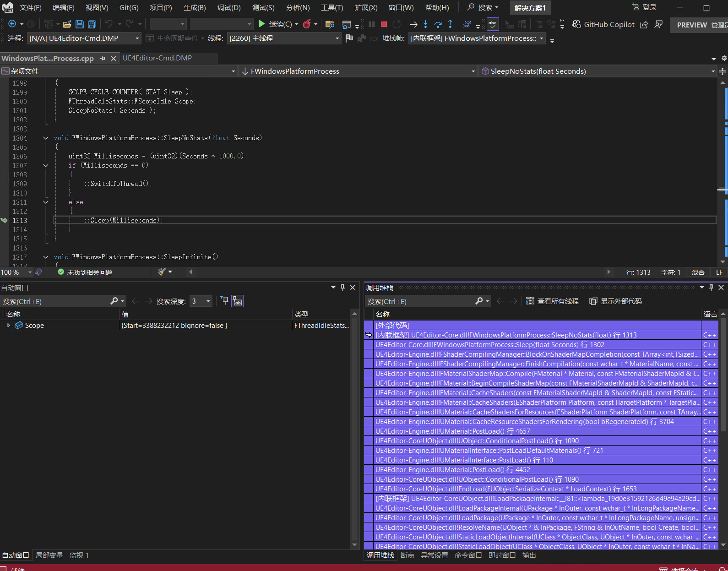Click the Step Over curved-arrow icon

coord(438,24)
